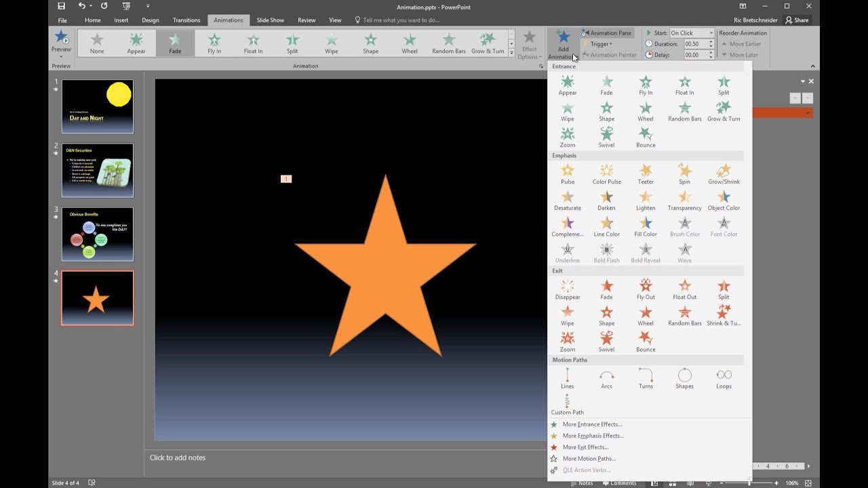Select Wheel animation in ribbon gallery
This screenshot has width=868, height=488.
point(410,43)
